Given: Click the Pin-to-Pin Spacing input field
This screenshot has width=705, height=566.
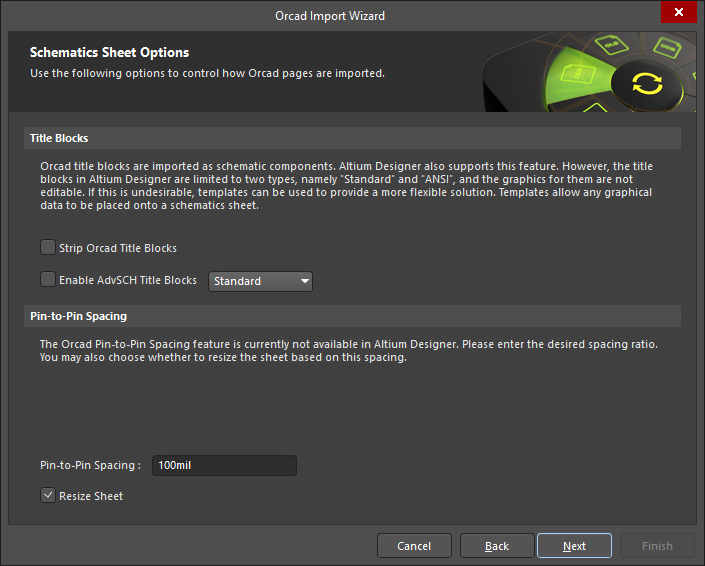Looking at the screenshot, I should click(x=224, y=465).
